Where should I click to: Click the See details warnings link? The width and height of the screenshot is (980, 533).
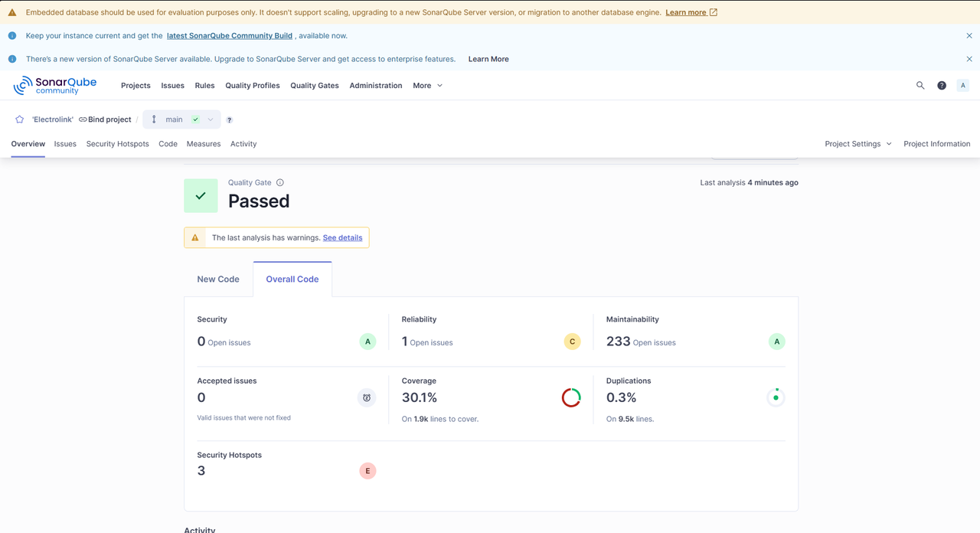(x=342, y=238)
